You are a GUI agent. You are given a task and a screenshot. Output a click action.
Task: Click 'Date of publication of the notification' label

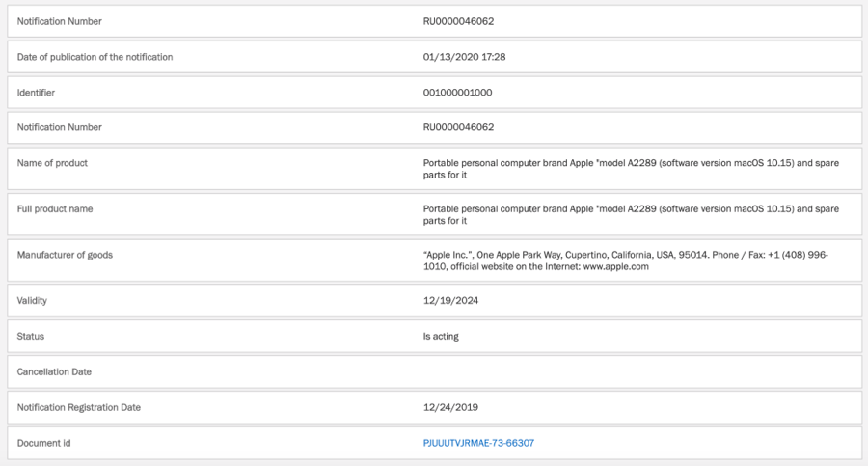95,57
